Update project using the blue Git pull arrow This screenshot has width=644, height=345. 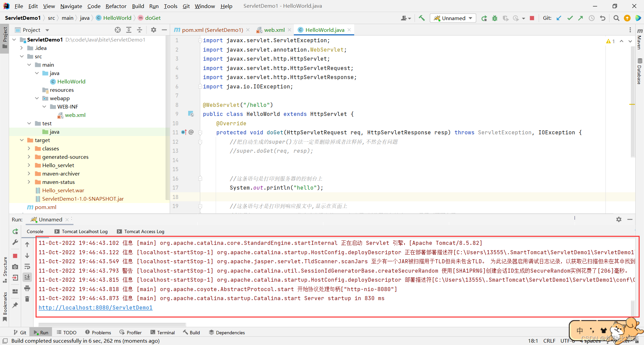click(558, 18)
